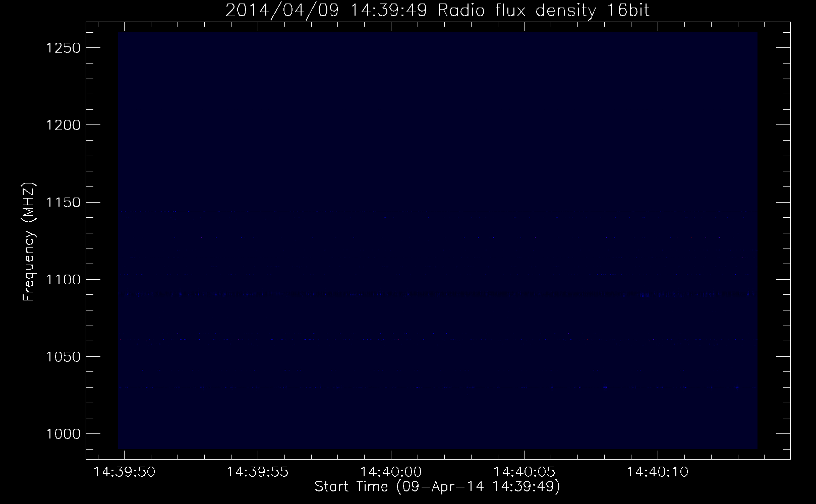This screenshot has height=504, width=816.
Task: Click the 'Start Time (09-Apr-14 14:39:49)' axis label
Action: (x=437, y=487)
